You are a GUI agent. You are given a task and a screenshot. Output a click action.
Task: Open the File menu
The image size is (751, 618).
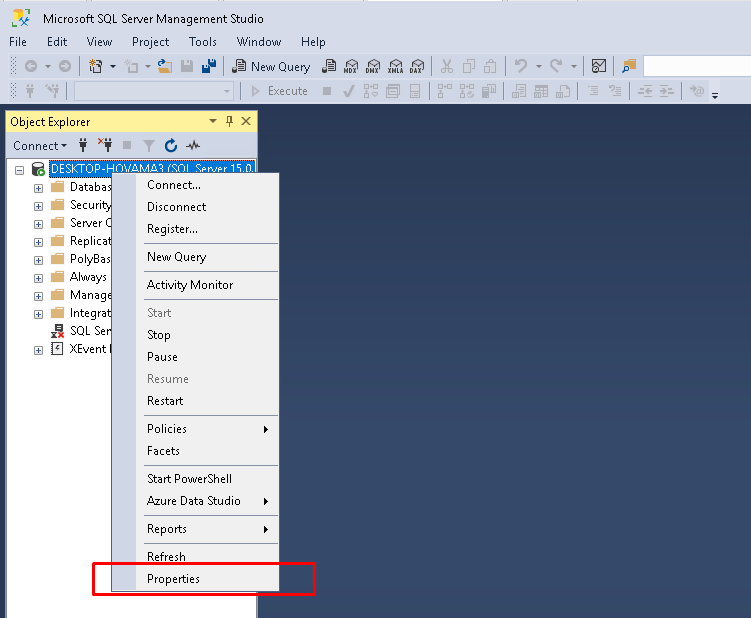point(18,42)
